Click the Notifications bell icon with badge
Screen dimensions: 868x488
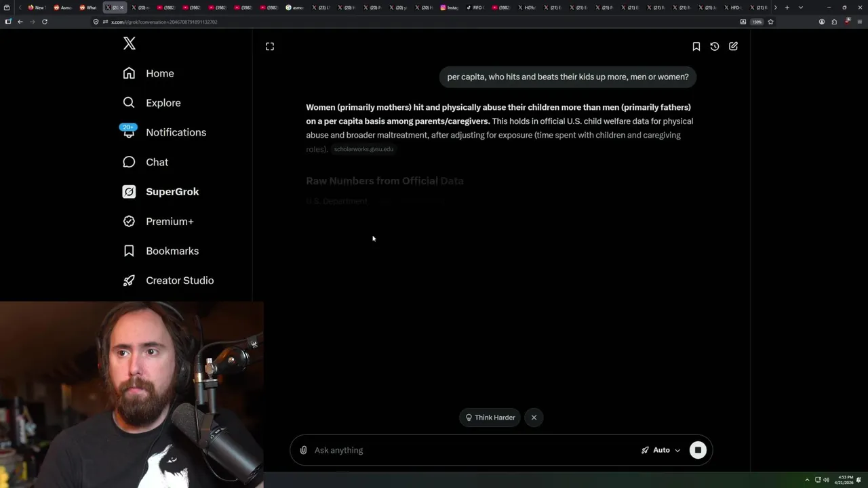(x=129, y=131)
